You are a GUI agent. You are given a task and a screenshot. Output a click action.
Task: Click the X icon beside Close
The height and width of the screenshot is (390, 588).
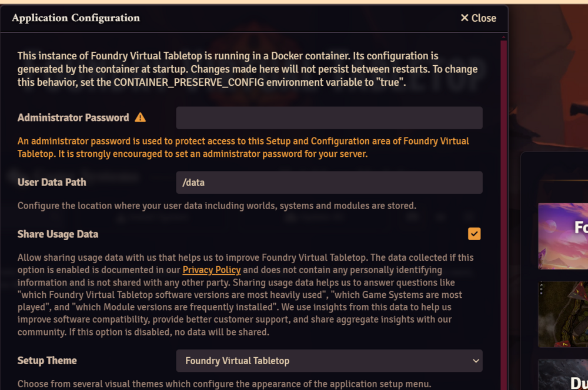click(x=465, y=18)
